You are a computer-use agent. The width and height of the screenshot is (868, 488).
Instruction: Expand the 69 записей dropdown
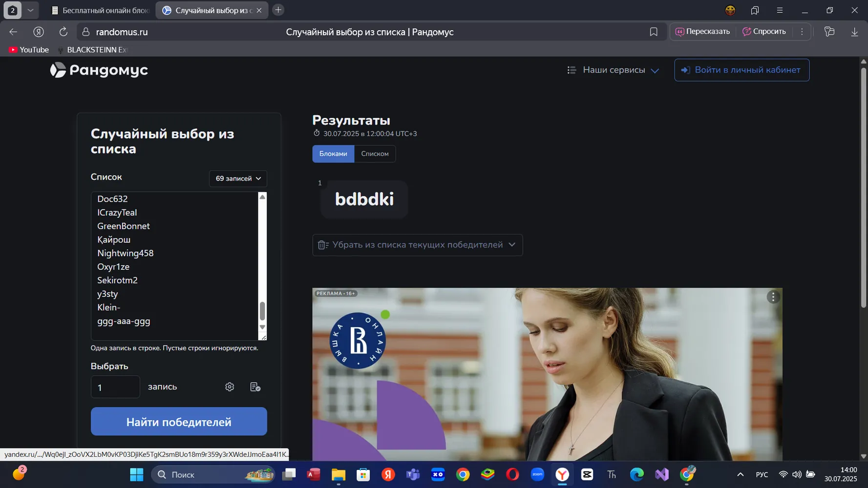point(238,179)
